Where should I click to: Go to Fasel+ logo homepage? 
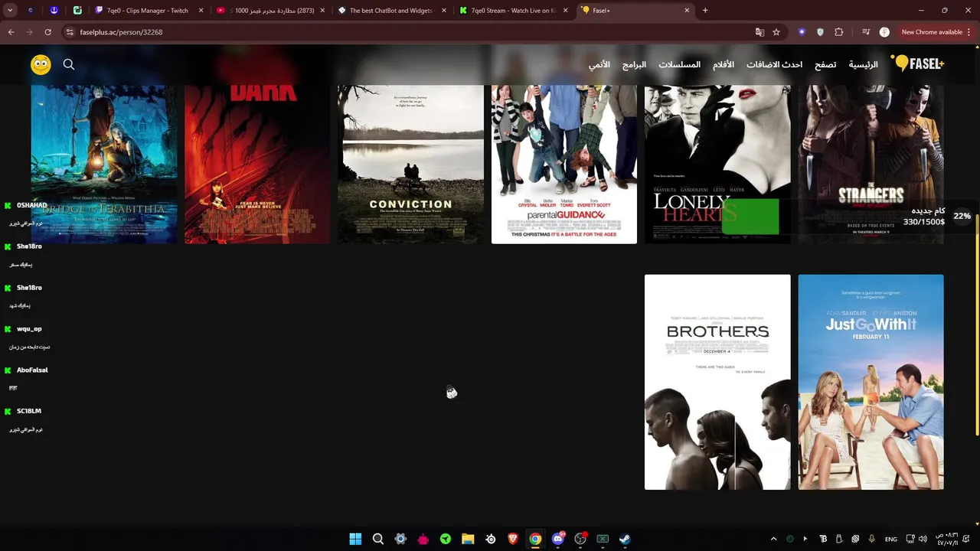[918, 64]
